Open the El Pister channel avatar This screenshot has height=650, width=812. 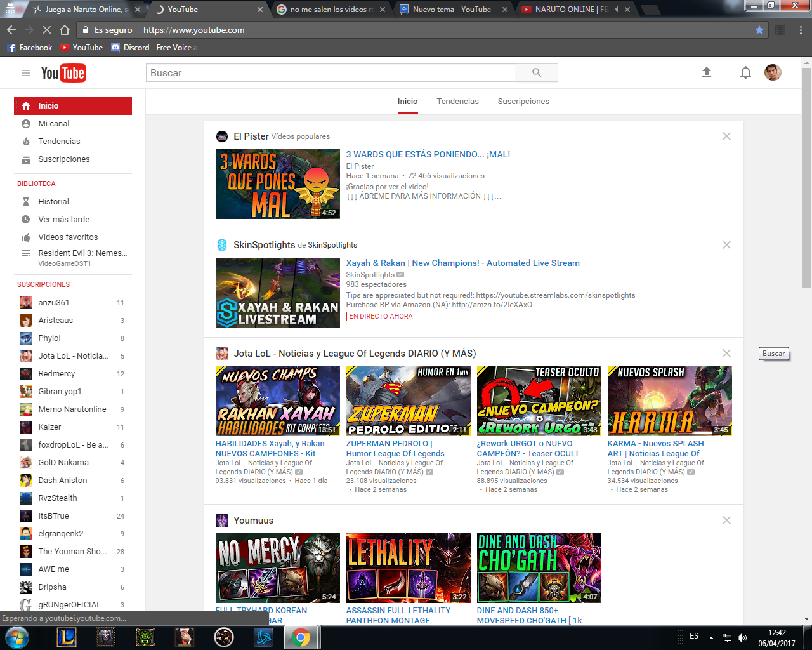coord(222,136)
